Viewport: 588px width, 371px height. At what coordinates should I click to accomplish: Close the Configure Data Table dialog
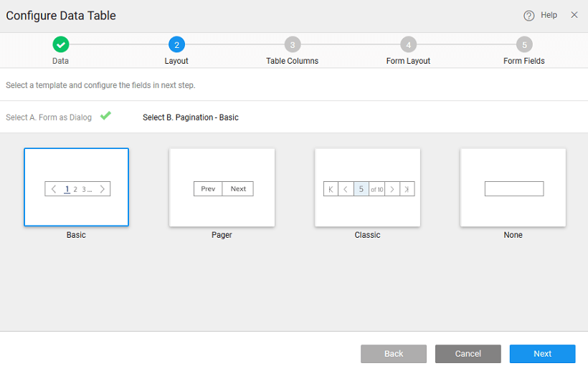[x=574, y=15]
